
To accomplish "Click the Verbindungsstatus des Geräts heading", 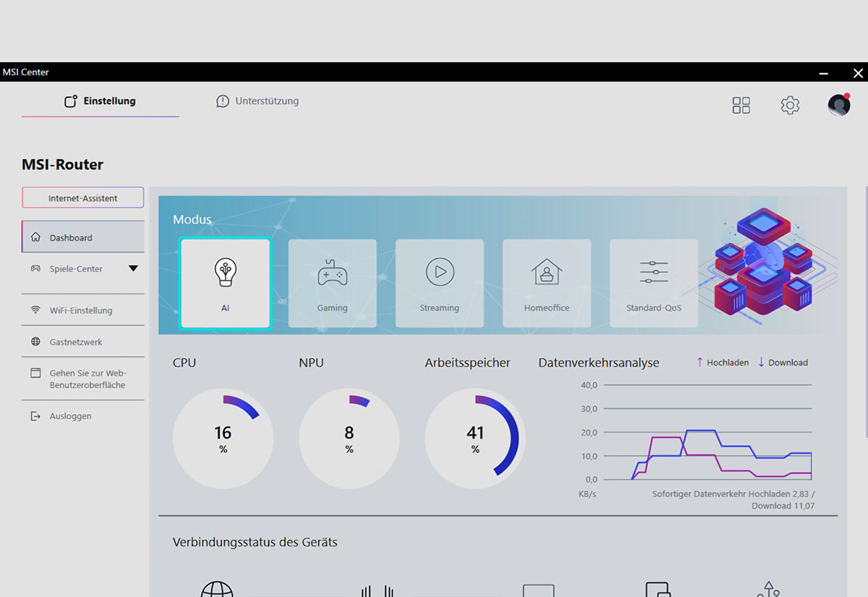I will pos(255,542).
